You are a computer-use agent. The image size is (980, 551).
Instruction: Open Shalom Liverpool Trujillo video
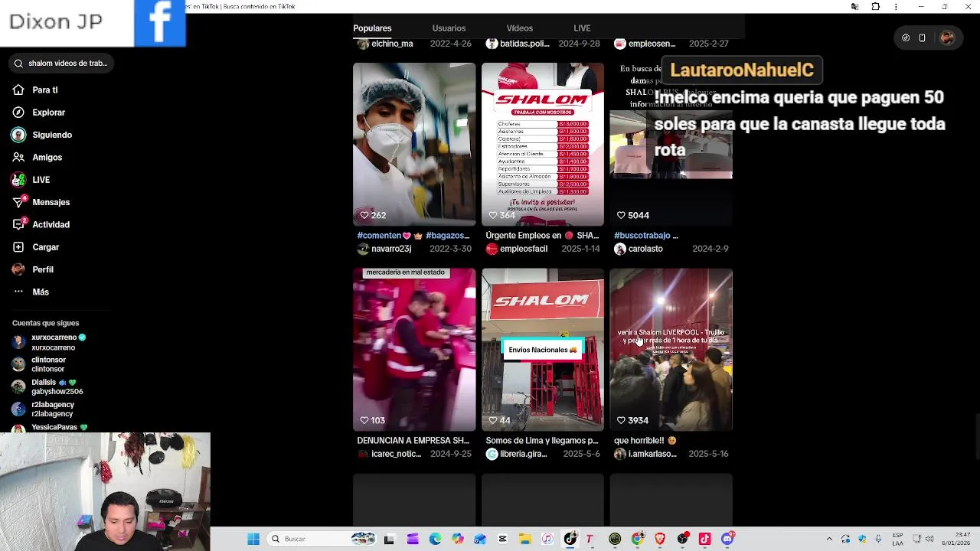pos(671,350)
